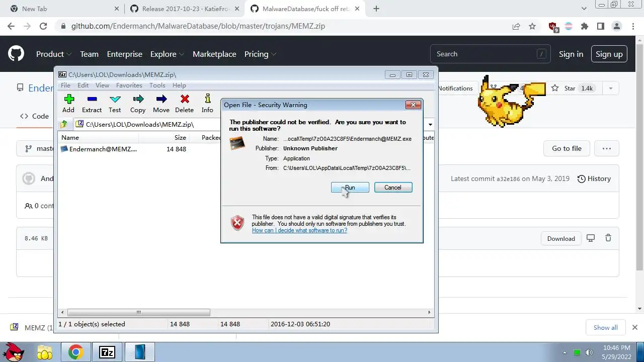
Task: Open the Help menu in 7-Zip
Action: 179,85
